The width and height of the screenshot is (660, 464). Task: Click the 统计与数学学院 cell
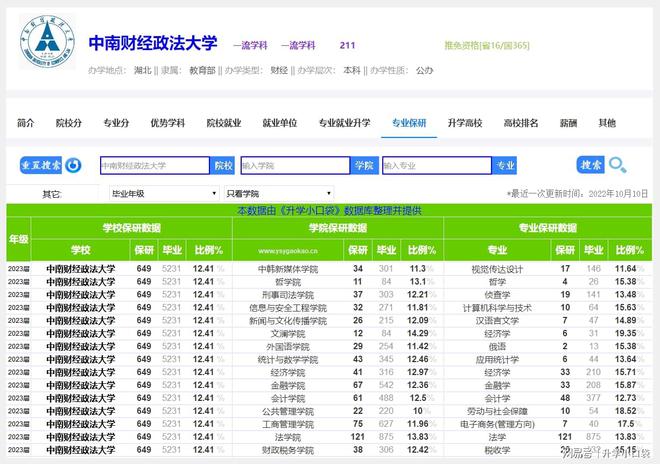coord(288,360)
